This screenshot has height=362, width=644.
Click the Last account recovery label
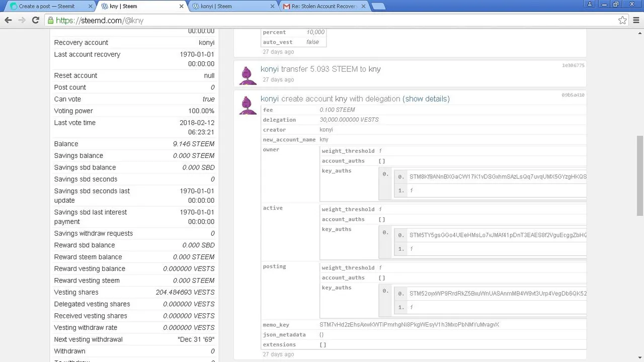click(87, 54)
